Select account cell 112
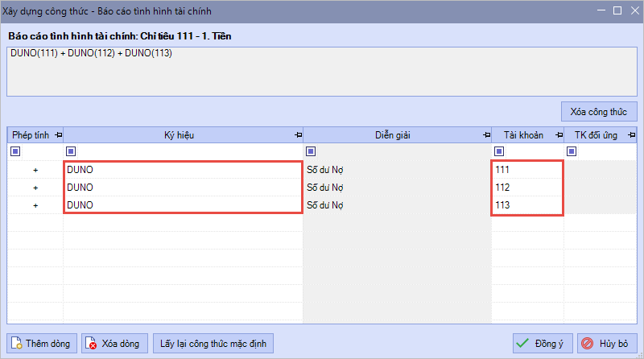644x359 pixels. point(526,188)
